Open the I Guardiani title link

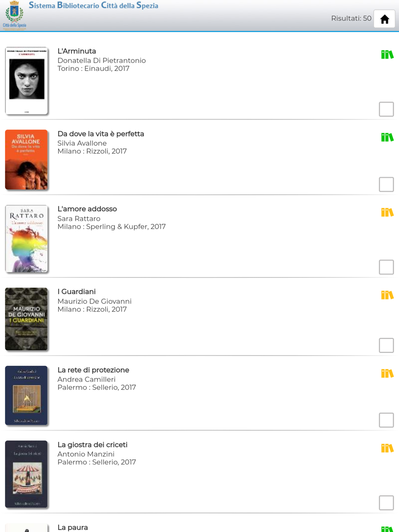pos(77,292)
